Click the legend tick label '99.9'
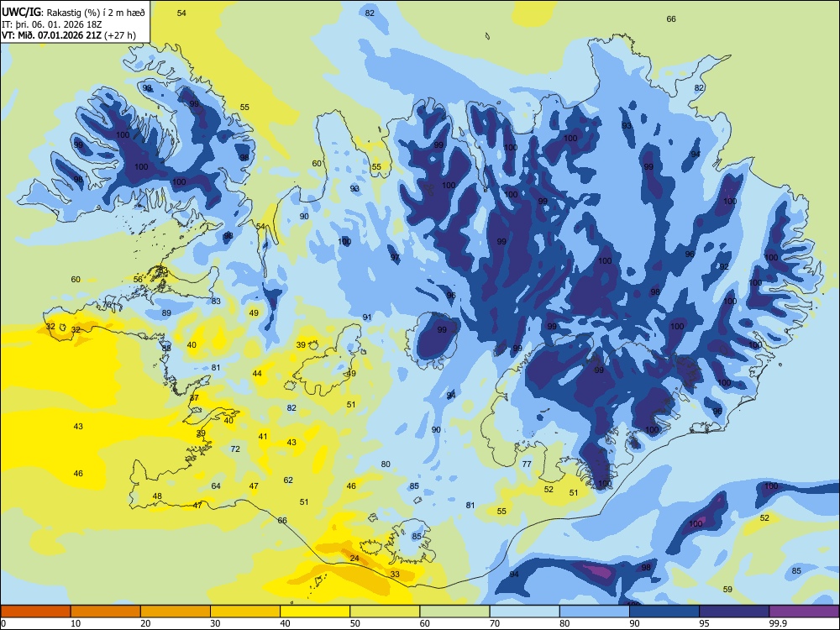Viewport: 840px width, 630px height. (777, 623)
